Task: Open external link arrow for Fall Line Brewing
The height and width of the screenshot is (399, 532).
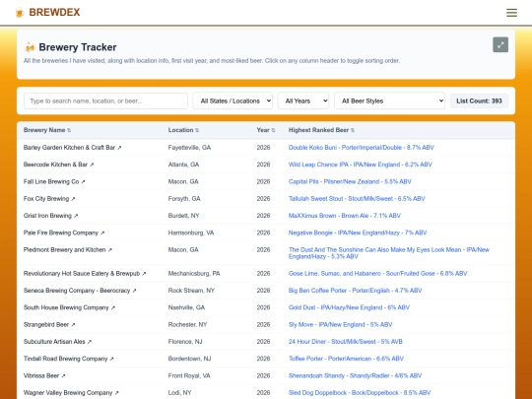Action: (83, 182)
